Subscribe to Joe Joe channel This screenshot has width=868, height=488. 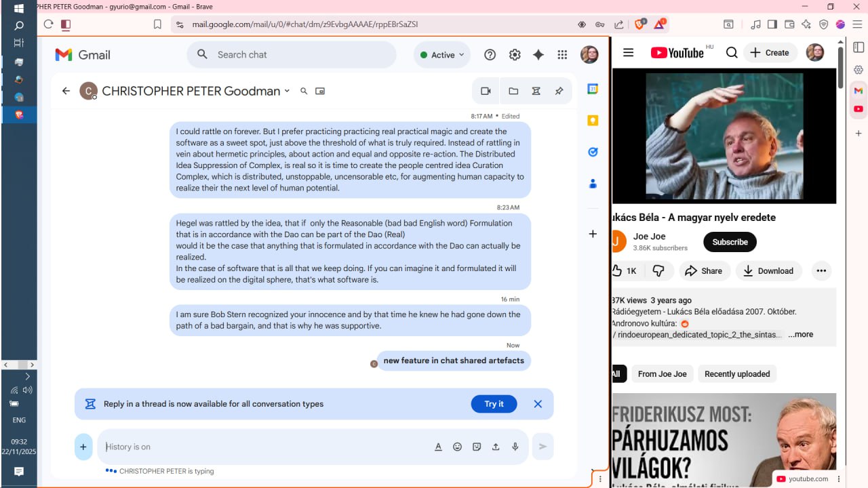click(730, 242)
